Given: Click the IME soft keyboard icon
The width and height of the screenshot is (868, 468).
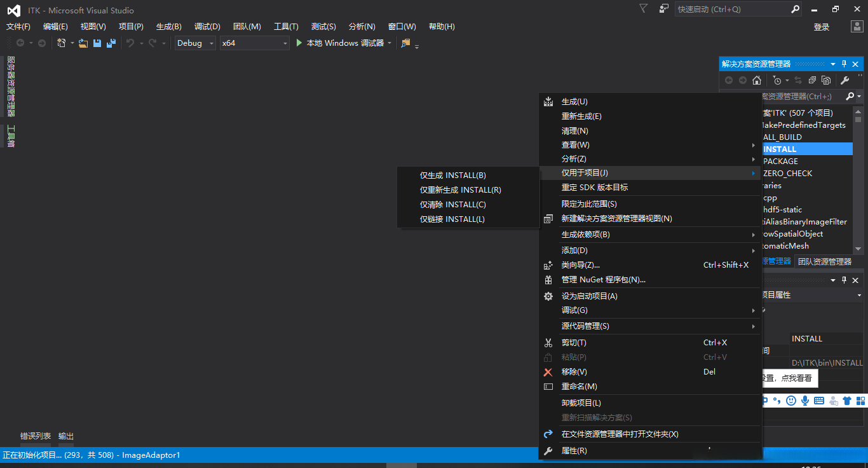Looking at the screenshot, I should [818, 401].
